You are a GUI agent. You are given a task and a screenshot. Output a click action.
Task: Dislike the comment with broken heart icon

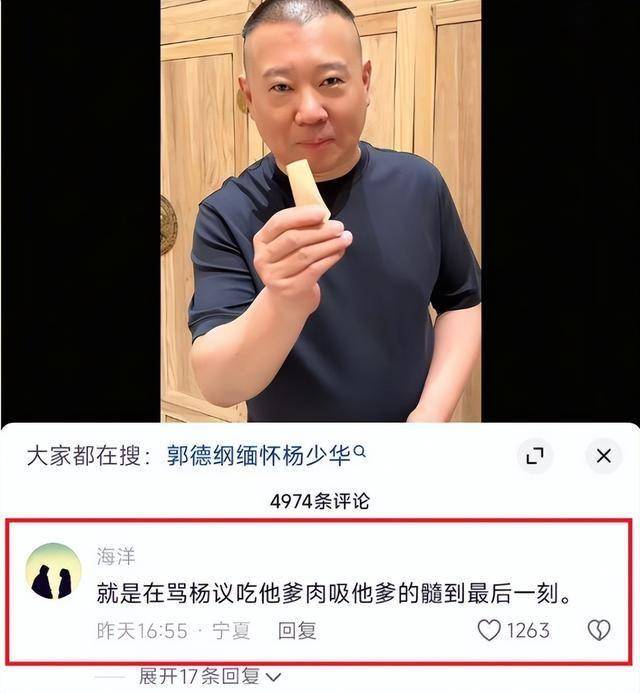coord(599,630)
